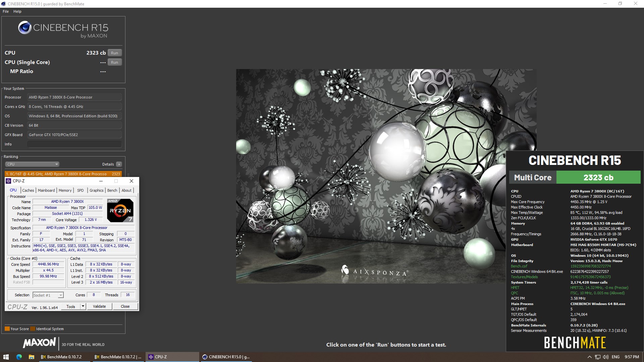Switch to CPU-Z taskbar button

point(172,357)
